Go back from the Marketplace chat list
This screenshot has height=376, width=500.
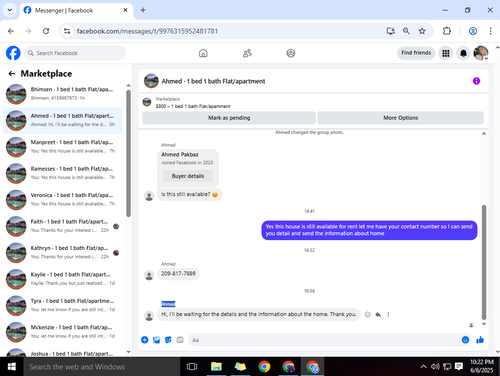(x=12, y=74)
